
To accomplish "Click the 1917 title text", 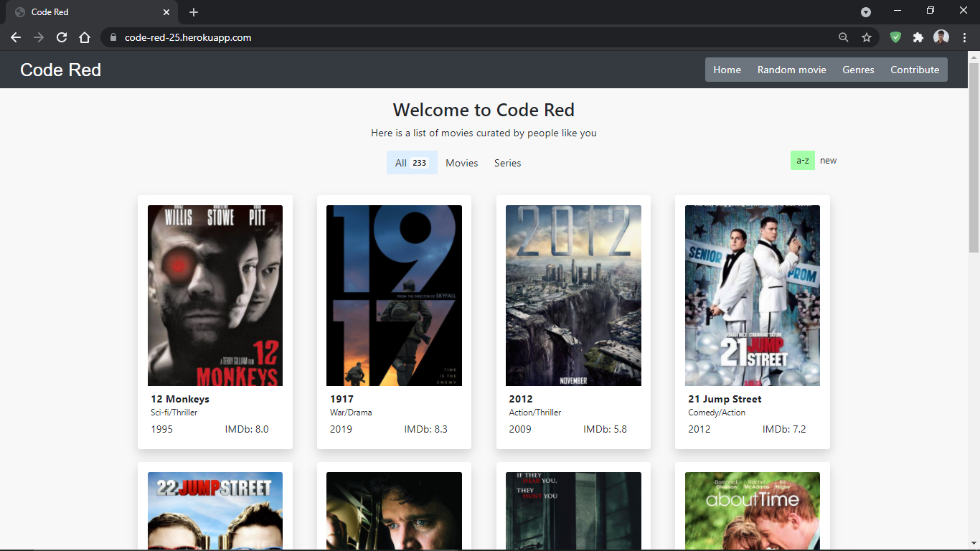I will coord(341,399).
